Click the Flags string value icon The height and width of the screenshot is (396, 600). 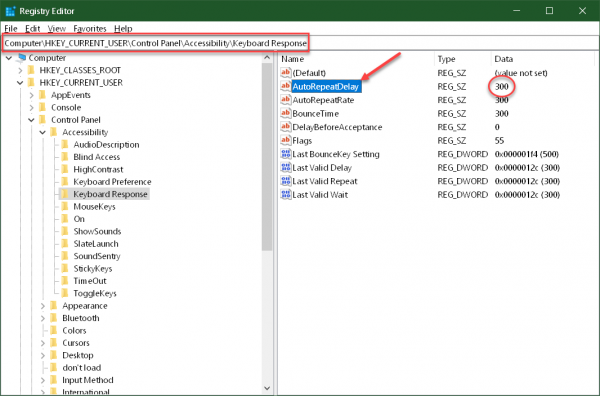point(285,140)
